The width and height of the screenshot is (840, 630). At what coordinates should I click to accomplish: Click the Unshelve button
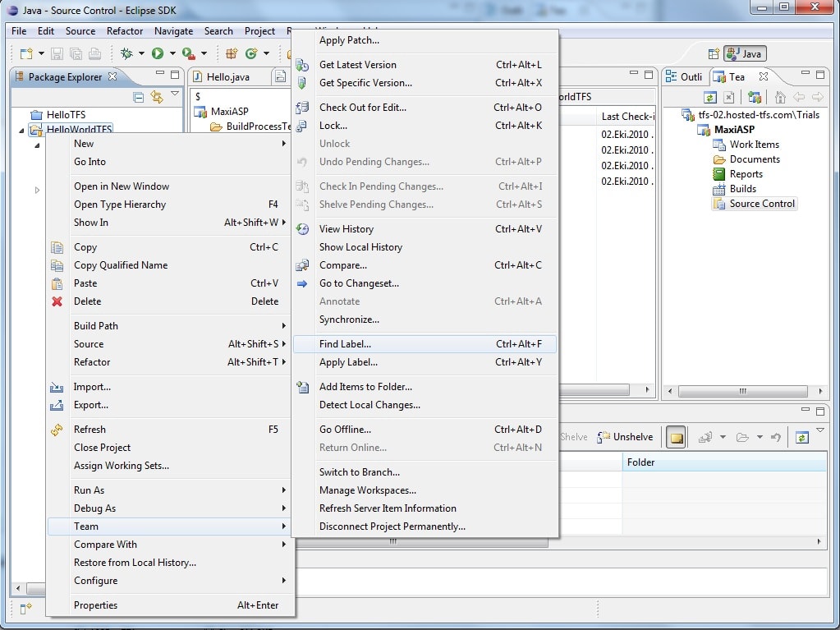[x=625, y=437]
